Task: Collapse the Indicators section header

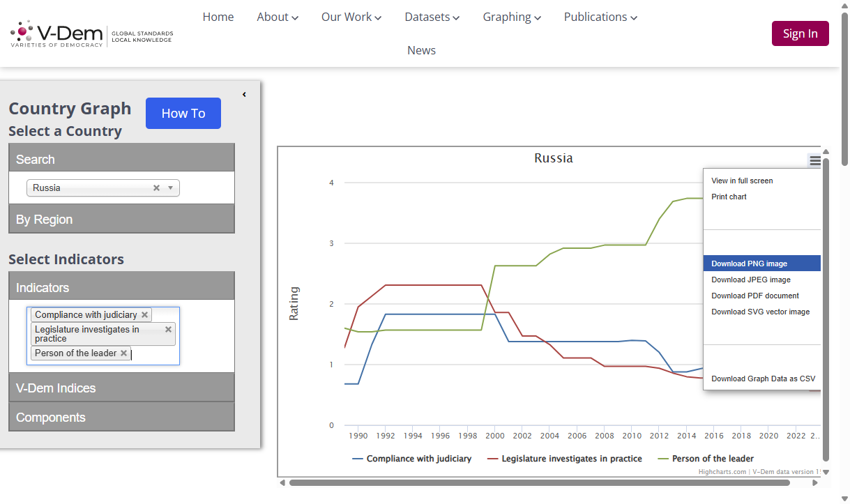Action: click(x=121, y=287)
